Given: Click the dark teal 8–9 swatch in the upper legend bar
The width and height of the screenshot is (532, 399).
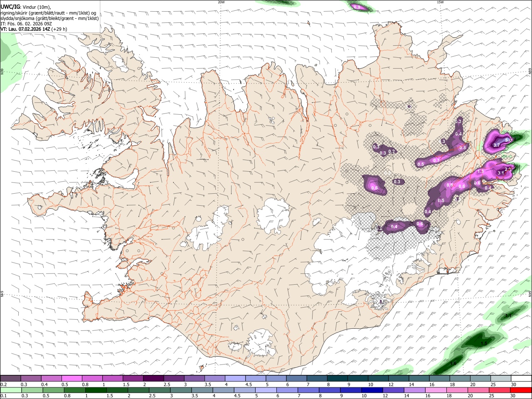Looking at the screenshot, I should click(337, 378).
